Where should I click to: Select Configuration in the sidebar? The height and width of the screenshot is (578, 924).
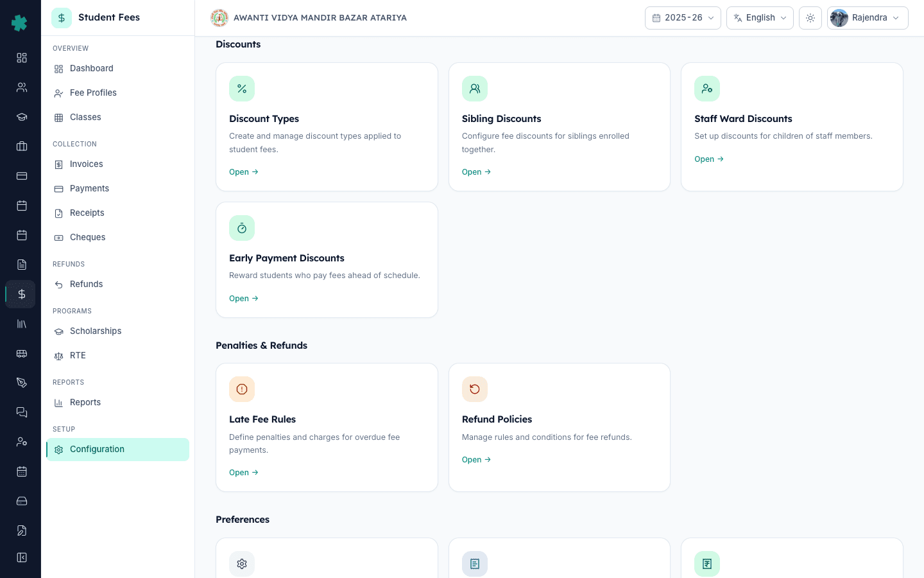click(117, 450)
